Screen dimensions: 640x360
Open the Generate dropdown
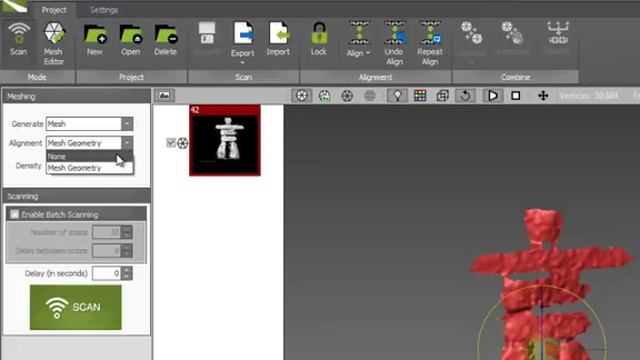pos(127,124)
